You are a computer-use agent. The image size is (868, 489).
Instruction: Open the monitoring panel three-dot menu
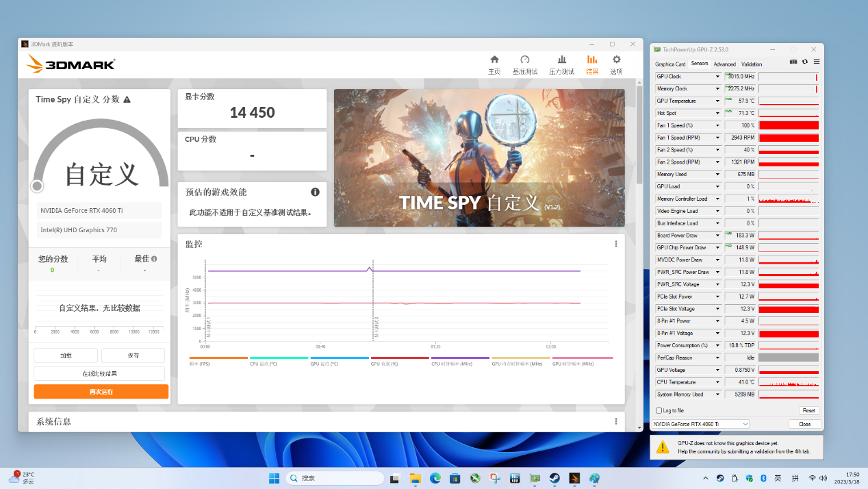(x=615, y=244)
